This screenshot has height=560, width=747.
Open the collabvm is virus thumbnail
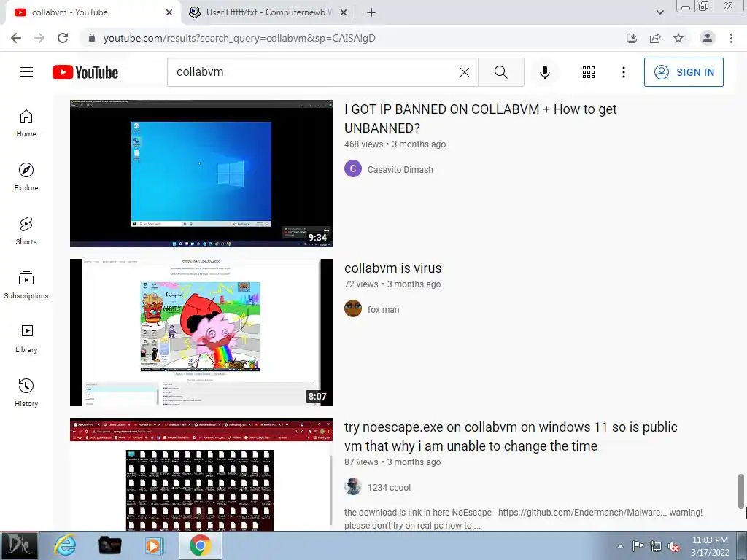[201, 332]
